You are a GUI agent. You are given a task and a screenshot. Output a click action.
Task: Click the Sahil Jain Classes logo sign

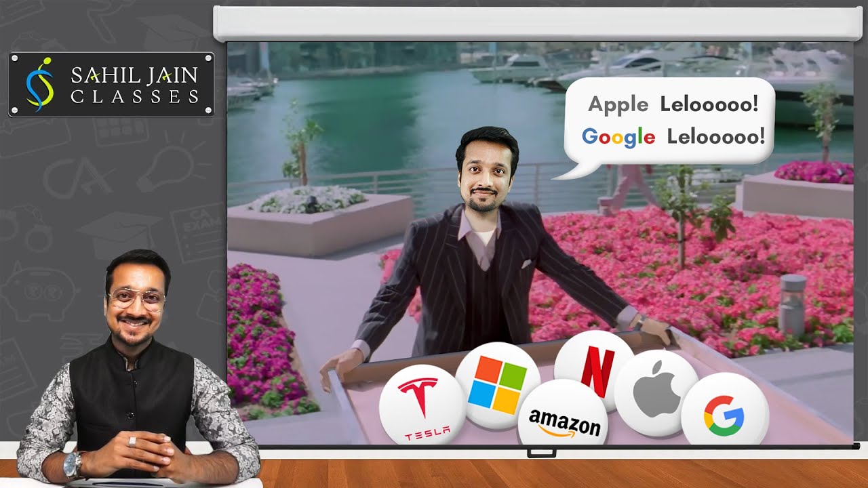pyautogui.click(x=111, y=85)
